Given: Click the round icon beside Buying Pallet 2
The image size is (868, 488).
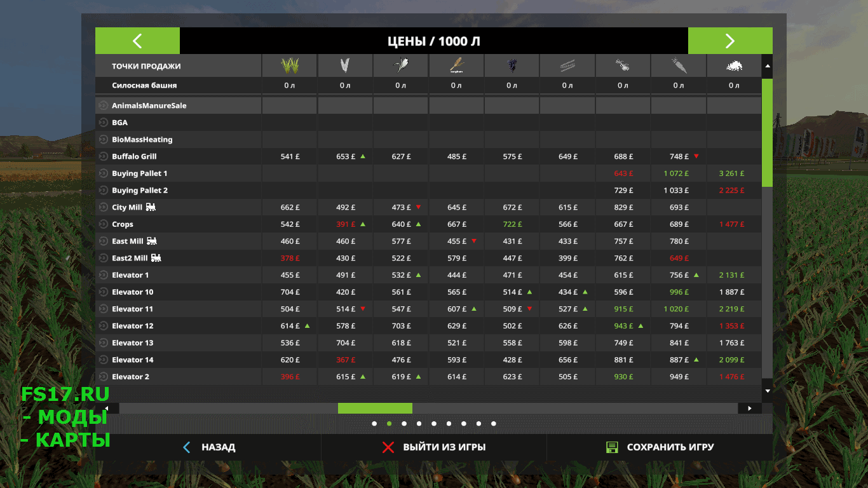Looking at the screenshot, I should (103, 191).
